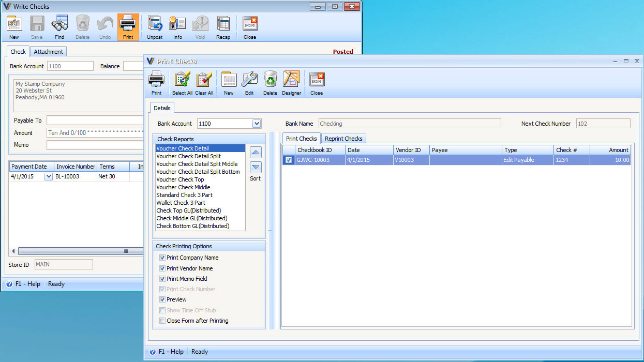The image size is (644, 362).
Task: Select Wallet Check 3 Part report
Action: pyautogui.click(x=181, y=203)
